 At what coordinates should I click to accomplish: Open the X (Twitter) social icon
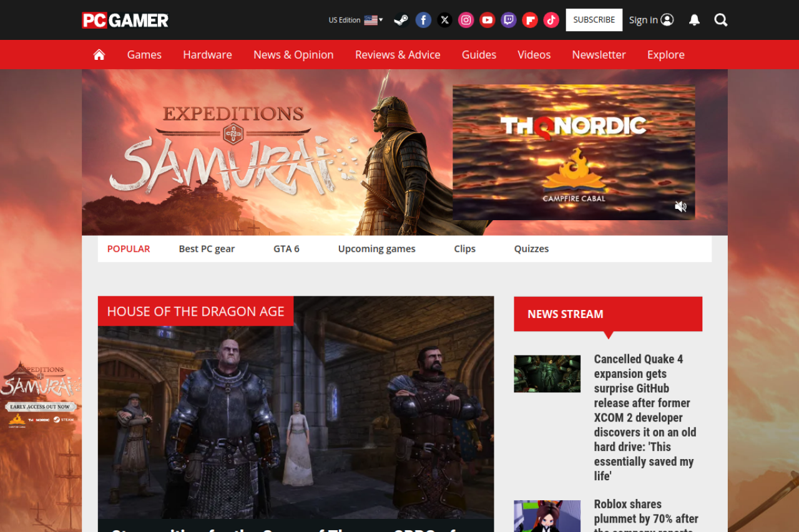point(444,20)
